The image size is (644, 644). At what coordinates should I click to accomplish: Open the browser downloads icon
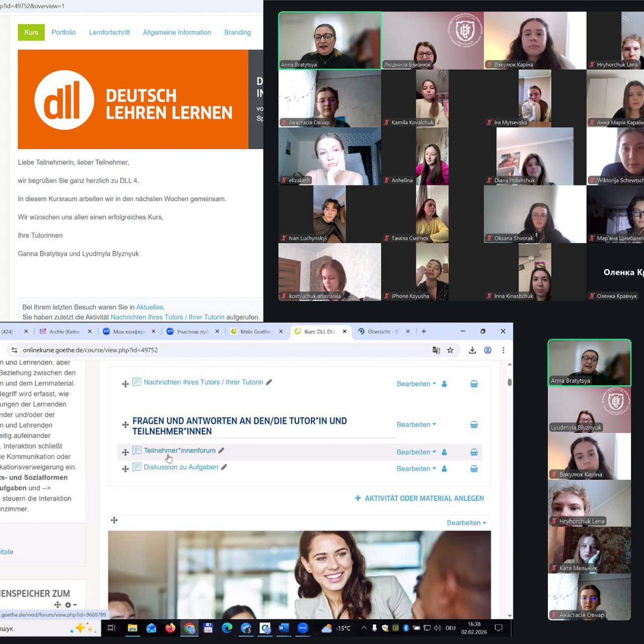pos(472,350)
